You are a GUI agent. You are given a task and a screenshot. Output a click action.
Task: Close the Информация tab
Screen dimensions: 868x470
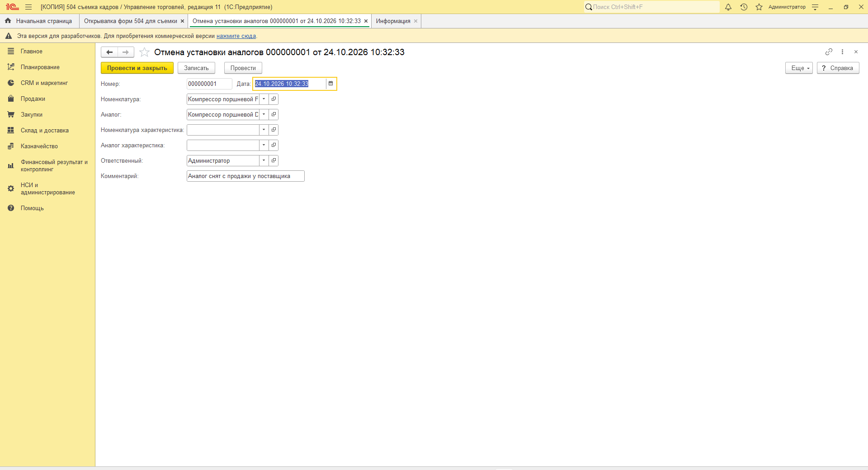click(415, 21)
